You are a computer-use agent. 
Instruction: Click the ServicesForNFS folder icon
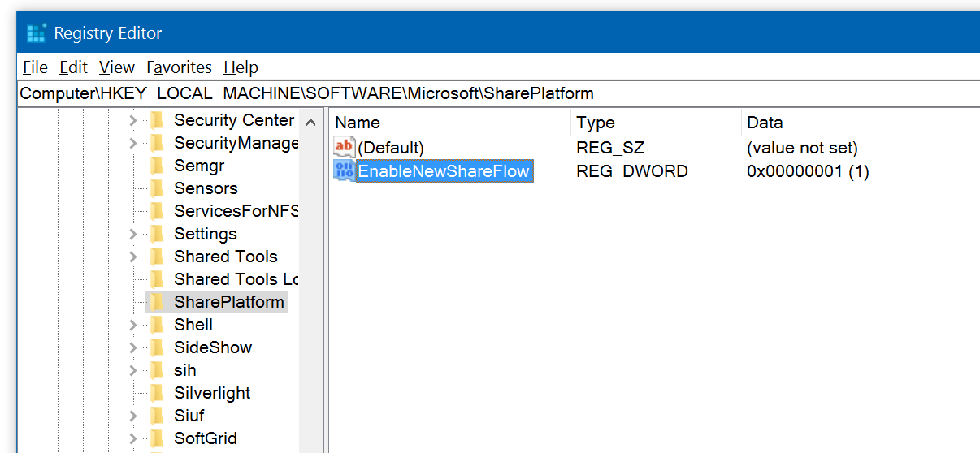coord(157,211)
